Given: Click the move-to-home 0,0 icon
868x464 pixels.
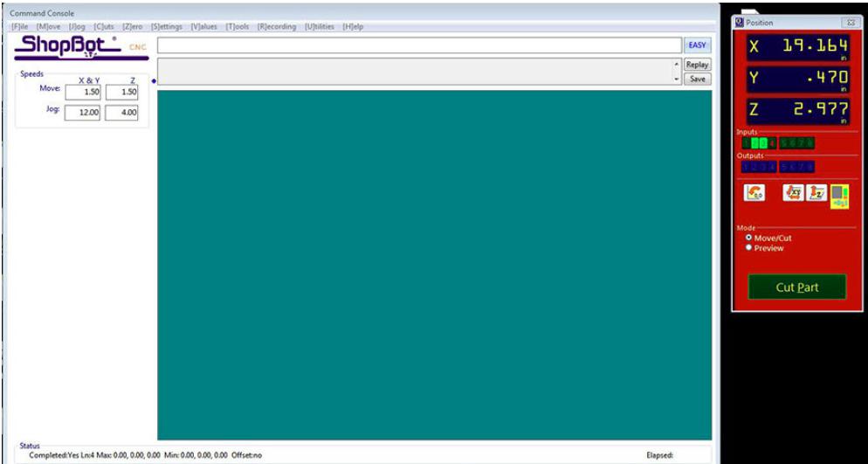Looking at the screenshot, I should click(754, 193).
